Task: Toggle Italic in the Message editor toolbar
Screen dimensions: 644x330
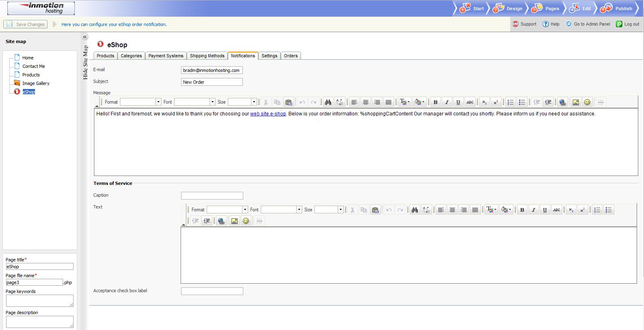Action: click(x=447, y=102)
